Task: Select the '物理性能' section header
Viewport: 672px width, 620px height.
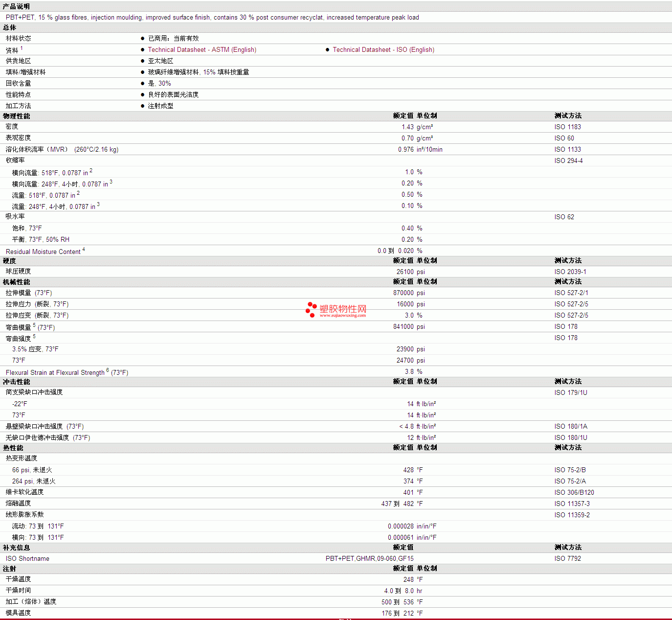Action: (16, 116)
